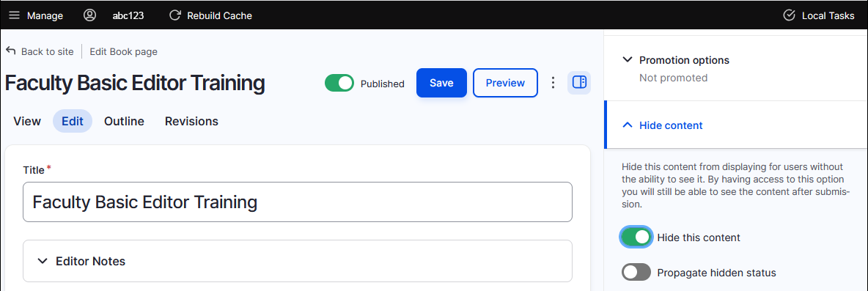Go to the Back to site link

[47, 51]
